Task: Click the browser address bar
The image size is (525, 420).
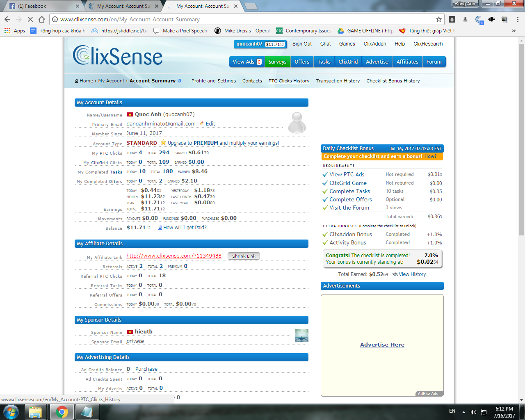Action: 246,19
